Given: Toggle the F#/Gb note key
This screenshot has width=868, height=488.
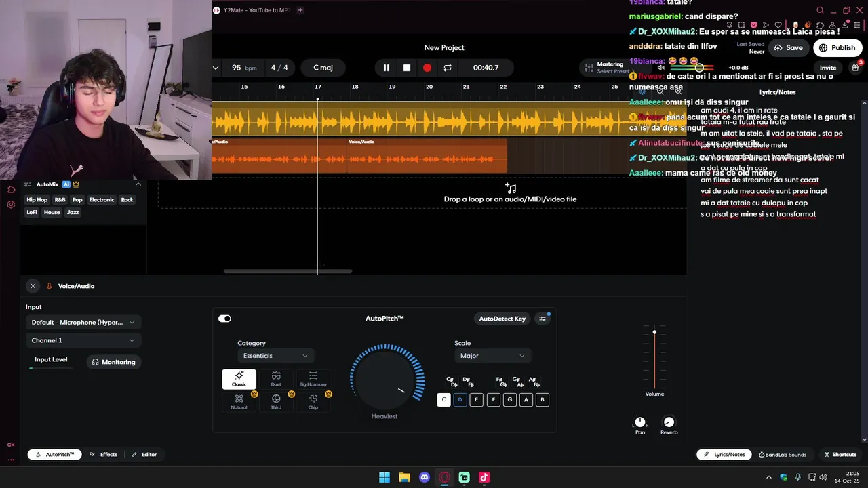Looking at the screenshot, I should tap(501, 382).
